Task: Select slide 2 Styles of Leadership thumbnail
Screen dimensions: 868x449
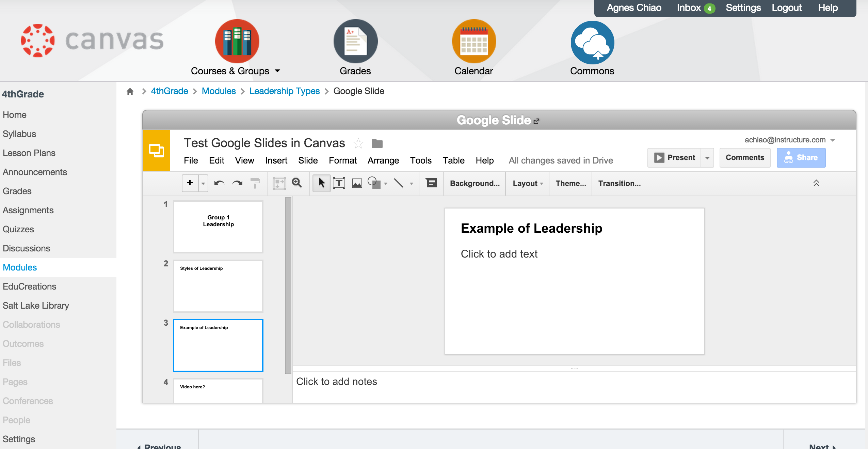Action: (x=218, y=286)
